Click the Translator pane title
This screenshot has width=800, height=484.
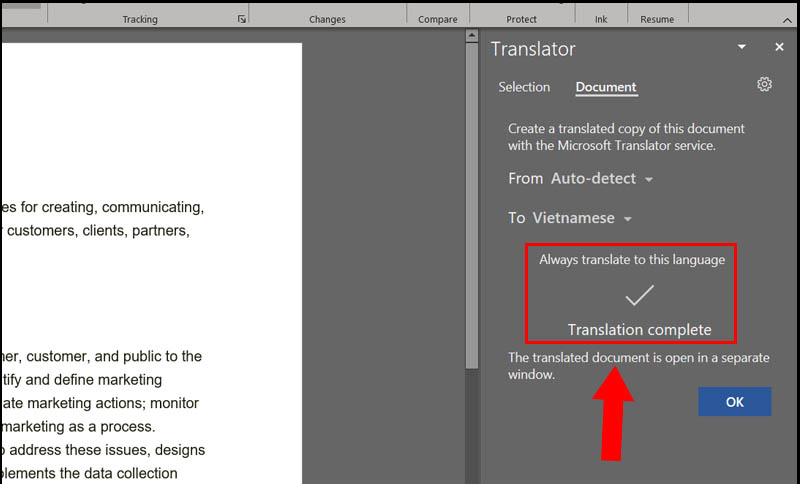pyautogui.click(x=533, y=49)
